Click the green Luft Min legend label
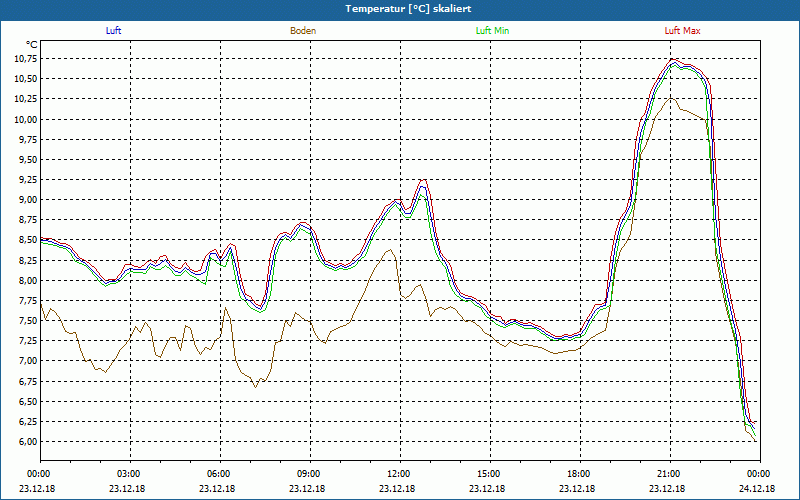 pos(492,31)
